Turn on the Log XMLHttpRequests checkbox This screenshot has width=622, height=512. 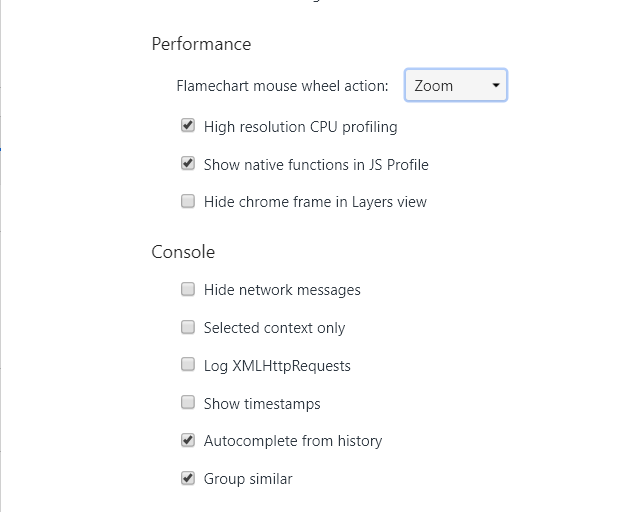pyautogui.click(x=188, y=364)
